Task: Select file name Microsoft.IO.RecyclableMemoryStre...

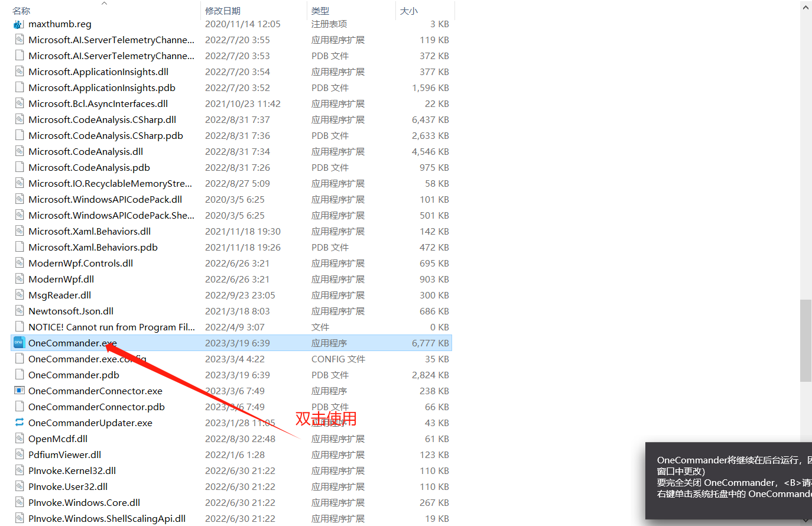Action: click(111, 183)
